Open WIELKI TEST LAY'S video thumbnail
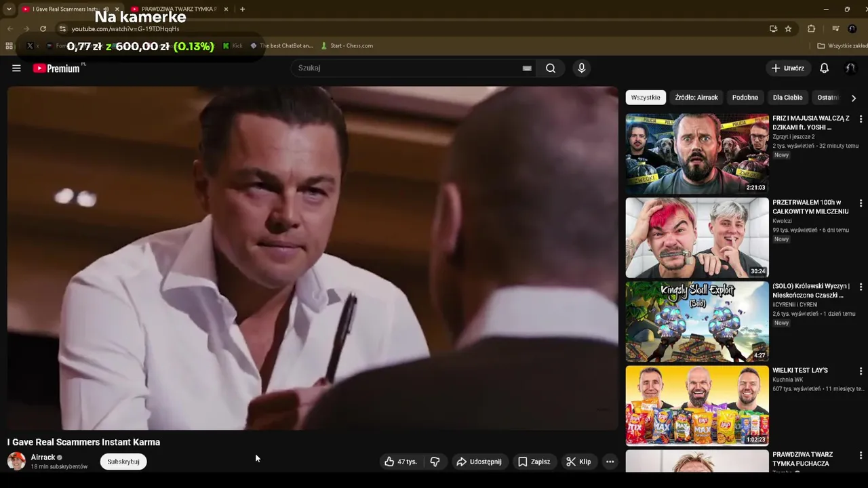The width and height of the screenshot is (868, 488). (x=697, y=406)
